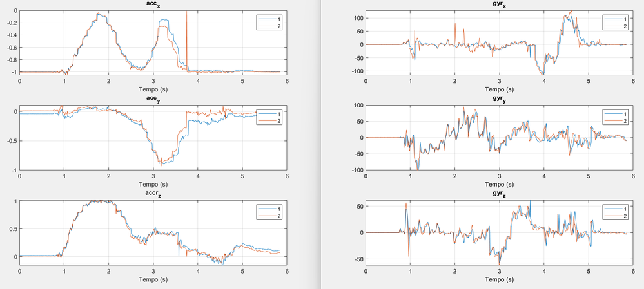Click the vertical divider between figure windows
The image size is (644, 289).
click(x=320, y=144)
